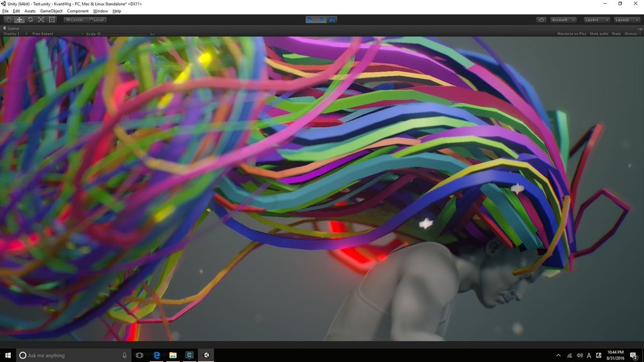644x362 pixels.
Task: Open the Account dropdown
Action: point(563,19)
